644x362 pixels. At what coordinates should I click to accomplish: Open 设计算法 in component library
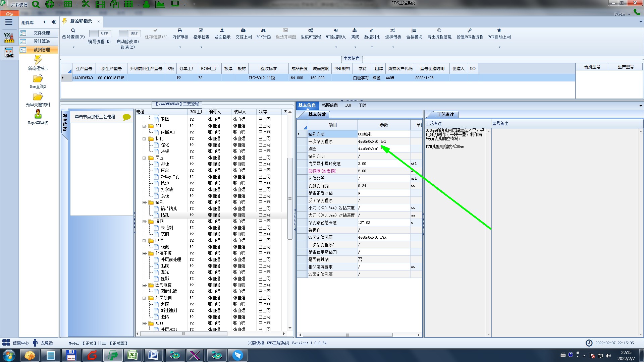pos(38,41)
